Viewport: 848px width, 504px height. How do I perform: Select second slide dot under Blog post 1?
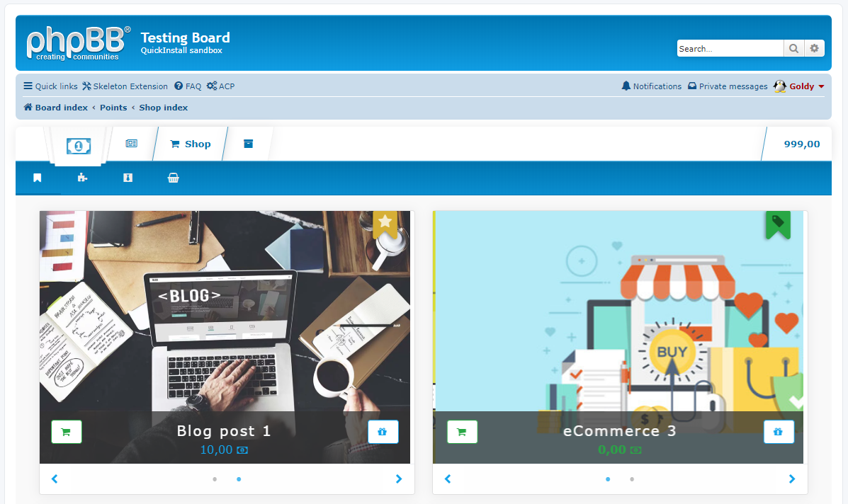pos(239,479)
